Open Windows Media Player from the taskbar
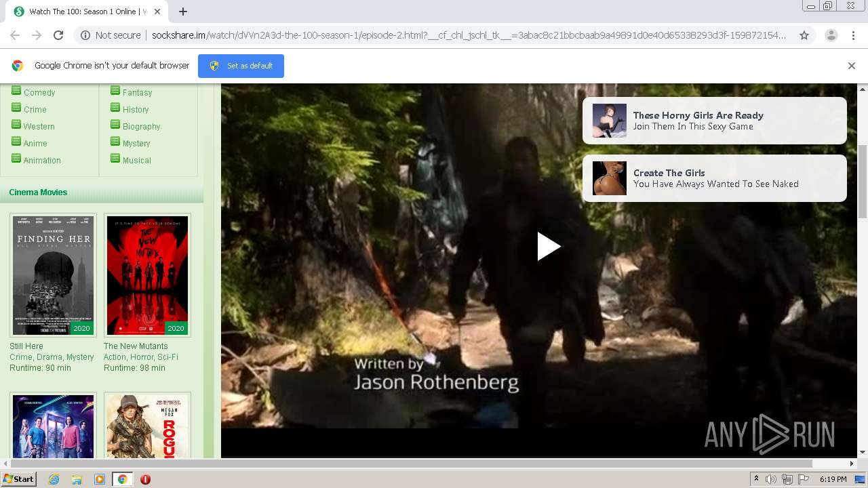This screenshot has width=868, height=488. pyautogui.click(x=100, y=479)
